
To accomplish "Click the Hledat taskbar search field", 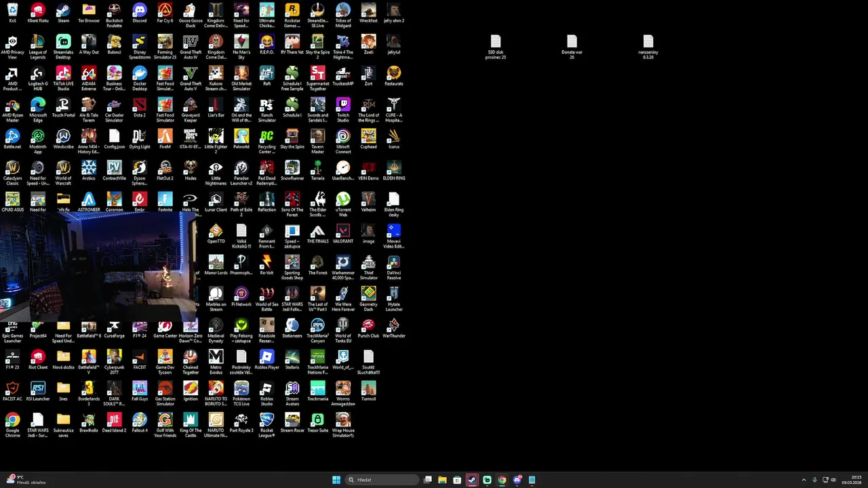I will coord(382,480).
